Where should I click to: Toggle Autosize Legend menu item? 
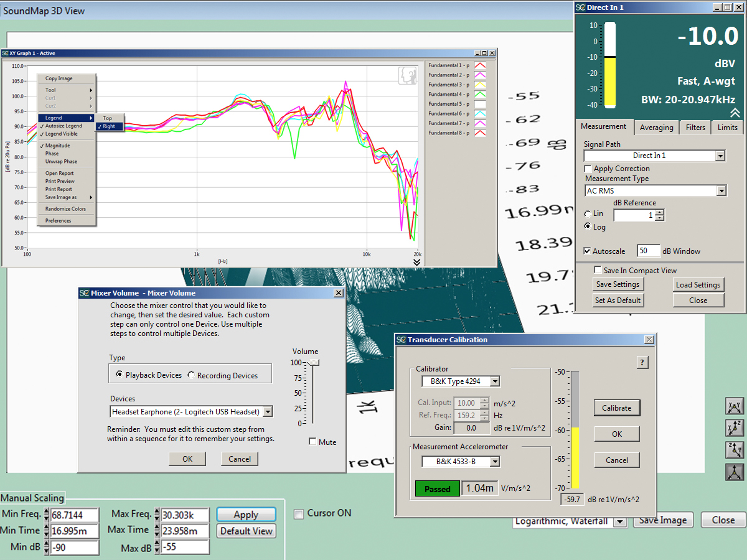pos(68,126)
